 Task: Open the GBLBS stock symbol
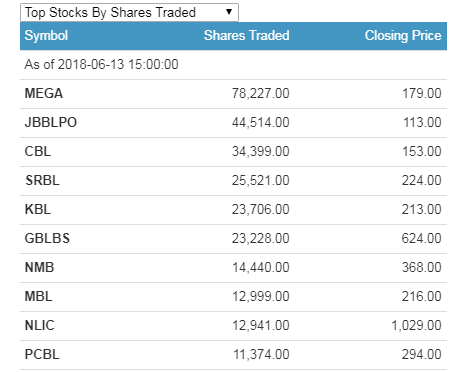47,238
